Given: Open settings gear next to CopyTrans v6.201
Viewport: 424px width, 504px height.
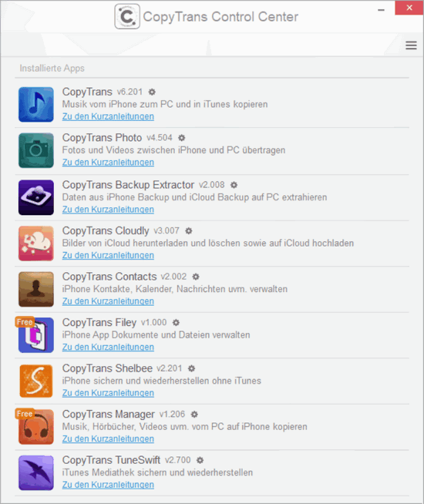Looking at the screenshot, I should (152, 92).
